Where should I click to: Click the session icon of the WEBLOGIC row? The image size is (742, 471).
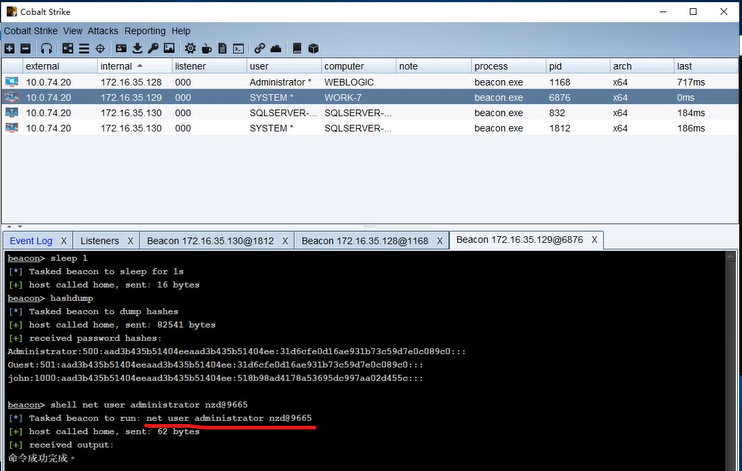pos(12,82)
